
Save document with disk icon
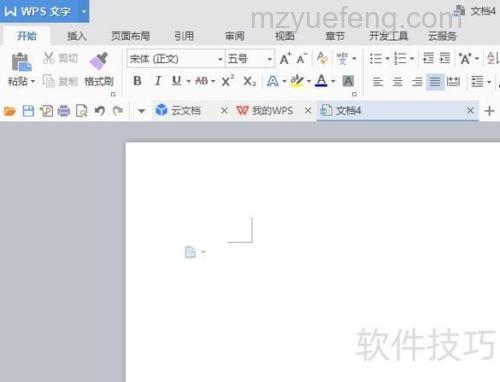(28, 111)
